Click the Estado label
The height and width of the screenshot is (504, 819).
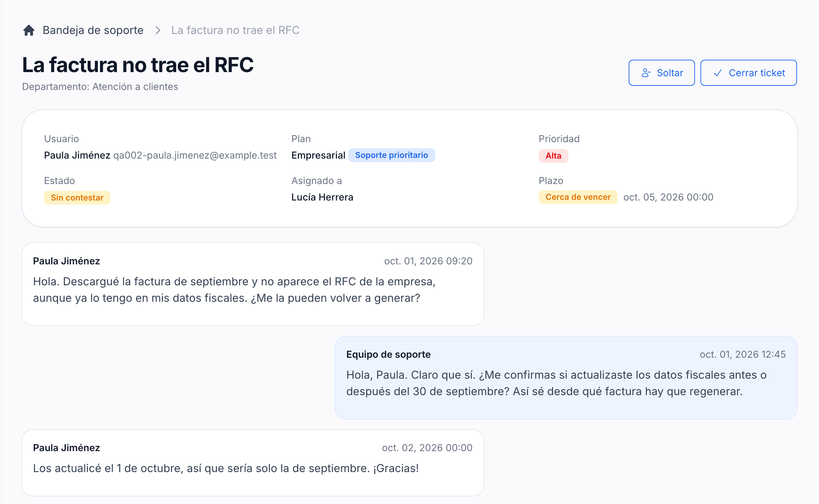pyautogui.click(x=59, y=181)
